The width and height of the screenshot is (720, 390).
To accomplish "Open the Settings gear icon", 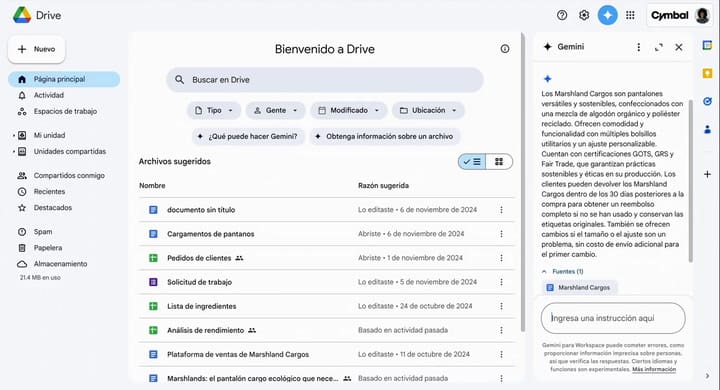I will pyautogui.click(x=584, y=15).
